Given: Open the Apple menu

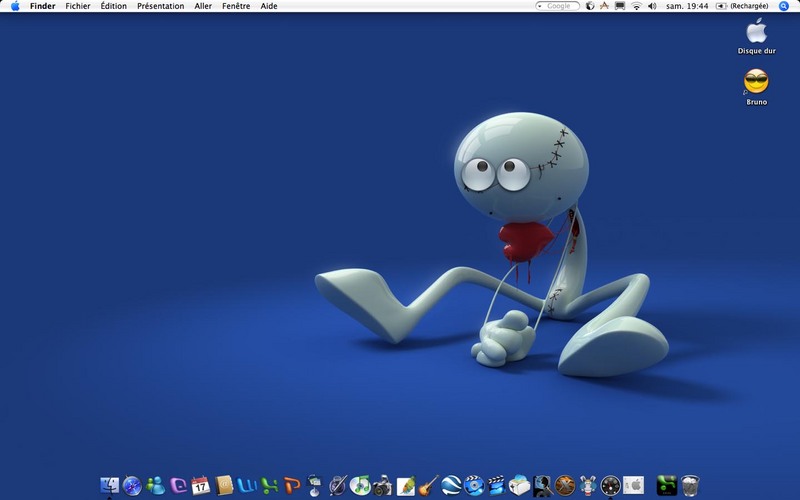Looking at the screenshot, I should click(15, 6).
